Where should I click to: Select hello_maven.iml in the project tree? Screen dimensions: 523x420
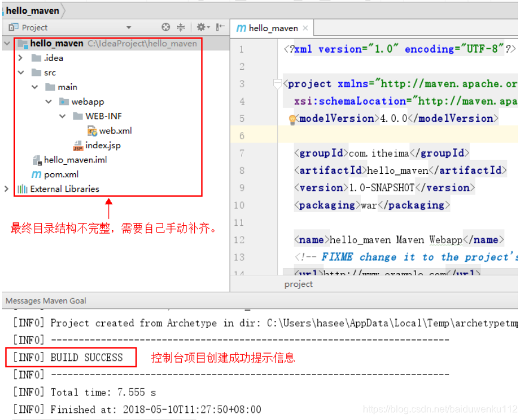click(x=75, y=160)
